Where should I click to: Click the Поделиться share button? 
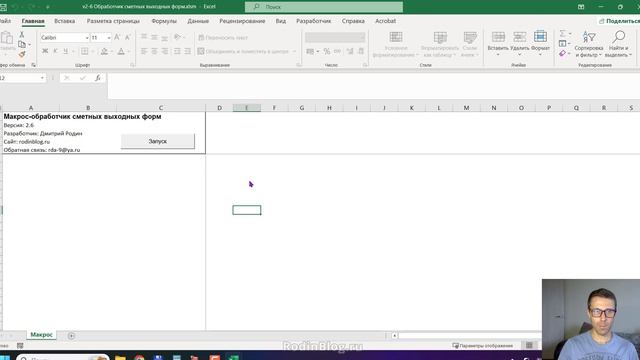(x=619, y=21)
